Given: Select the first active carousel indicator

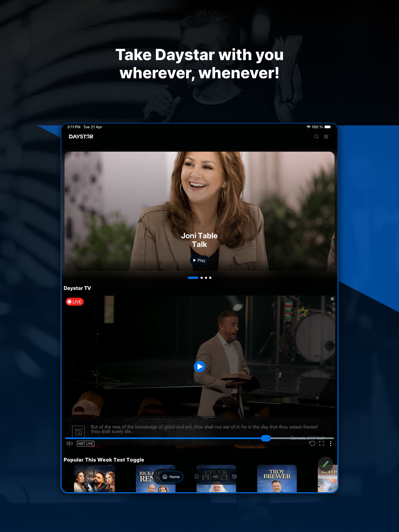Looking at the screenshot, I should pos(193,278).
